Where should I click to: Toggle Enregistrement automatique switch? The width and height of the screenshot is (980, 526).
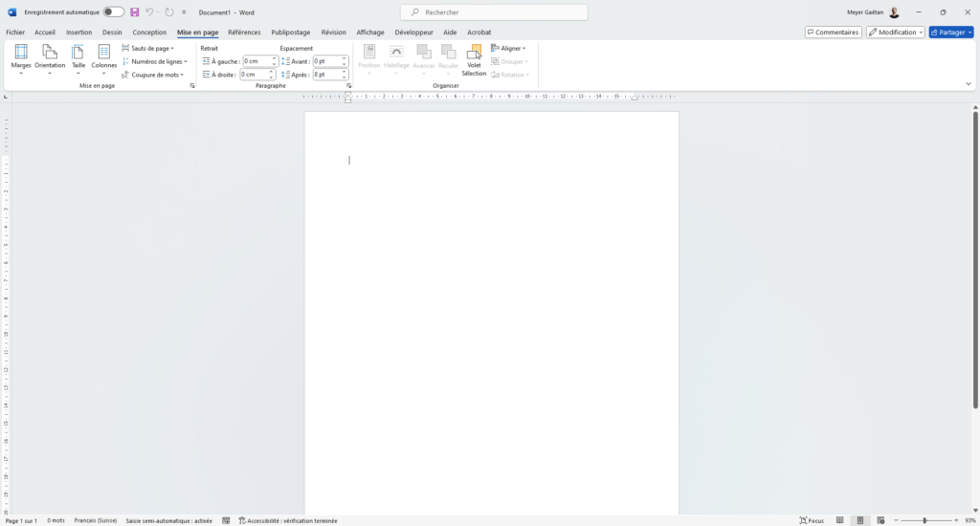click(x=113, y=11)
